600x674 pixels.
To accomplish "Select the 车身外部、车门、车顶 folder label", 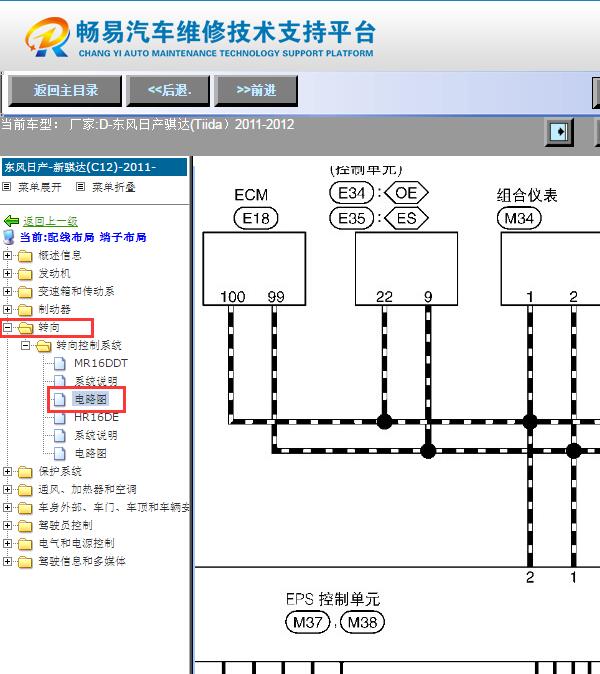I will click(114, 507).
